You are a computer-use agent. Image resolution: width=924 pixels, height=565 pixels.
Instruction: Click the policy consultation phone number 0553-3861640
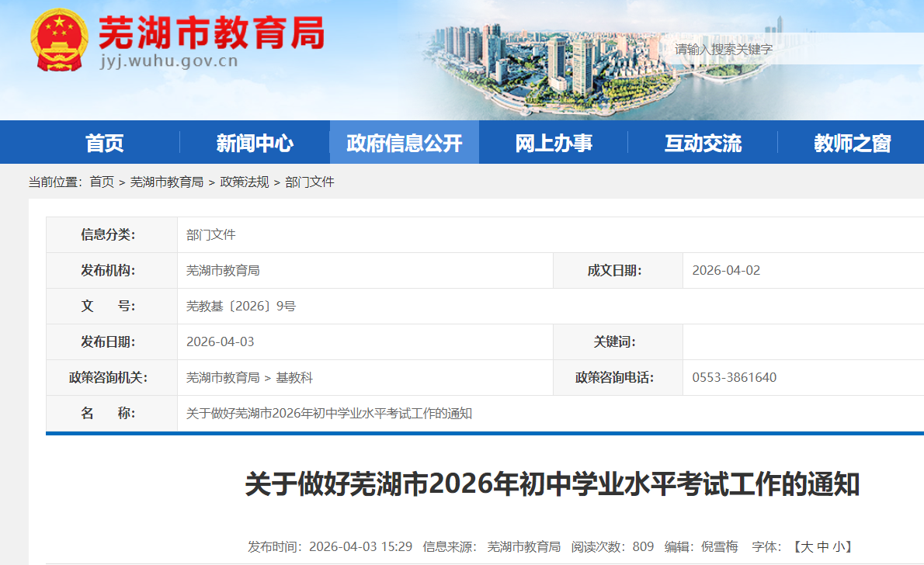734,377
